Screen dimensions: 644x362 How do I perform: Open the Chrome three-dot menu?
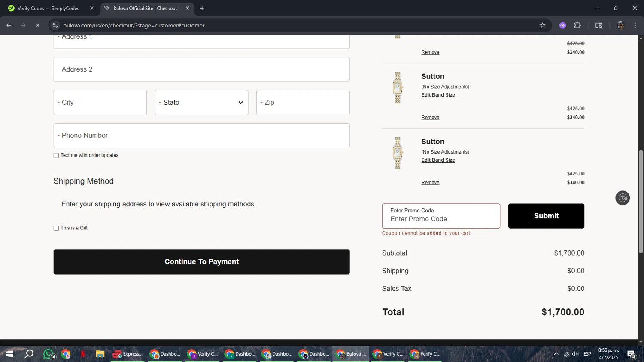tap(635, 25)
